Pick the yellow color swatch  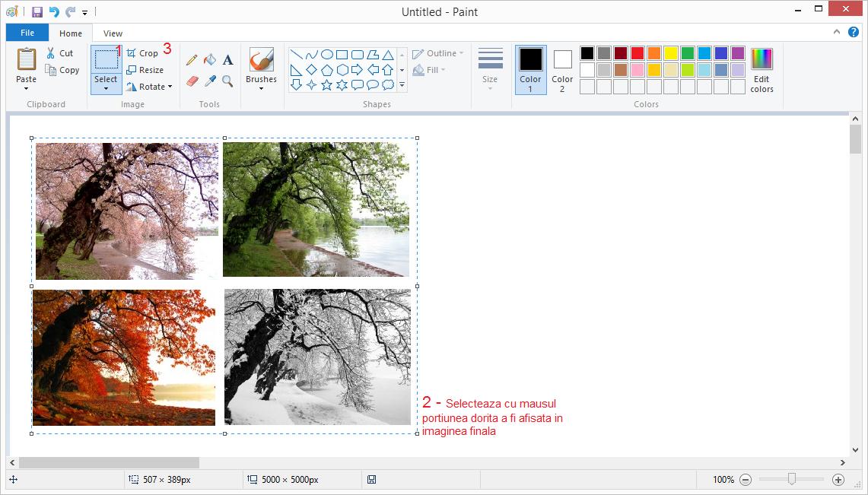click(x=671, y=53)
